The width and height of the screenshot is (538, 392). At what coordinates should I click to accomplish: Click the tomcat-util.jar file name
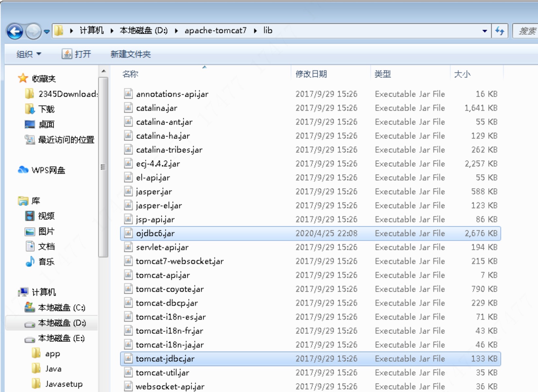coord(162,373)
